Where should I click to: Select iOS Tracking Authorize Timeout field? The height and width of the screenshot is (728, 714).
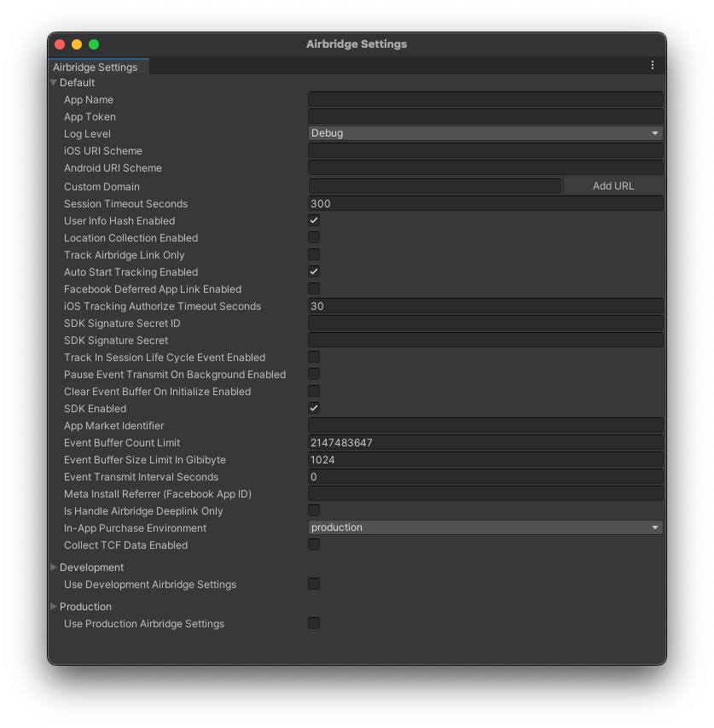point(485,306)
